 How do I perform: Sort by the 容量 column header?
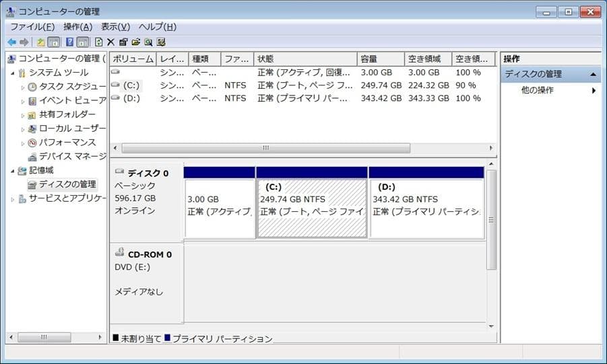tap(381, 59)
